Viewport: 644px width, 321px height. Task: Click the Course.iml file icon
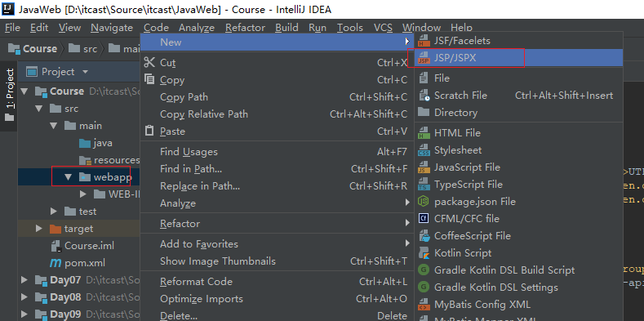(56, 246)
